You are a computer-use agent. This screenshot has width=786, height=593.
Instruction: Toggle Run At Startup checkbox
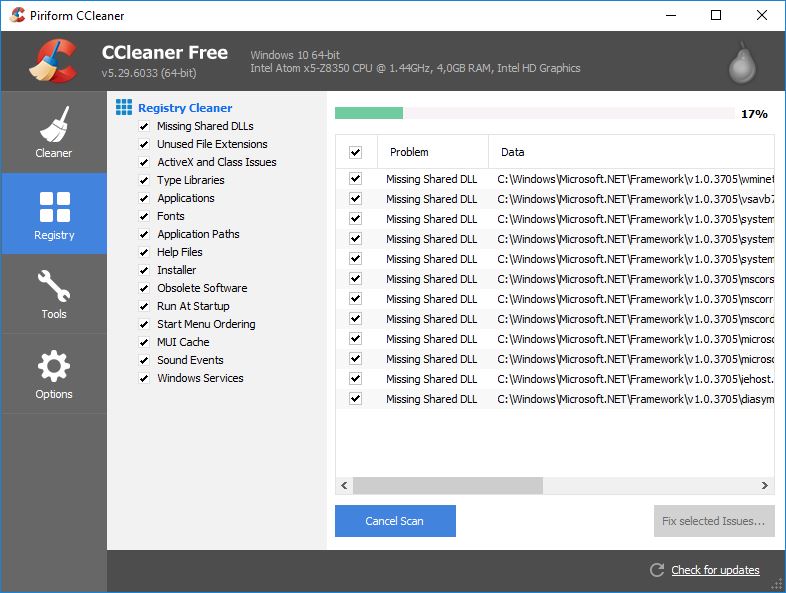[144, 307]
